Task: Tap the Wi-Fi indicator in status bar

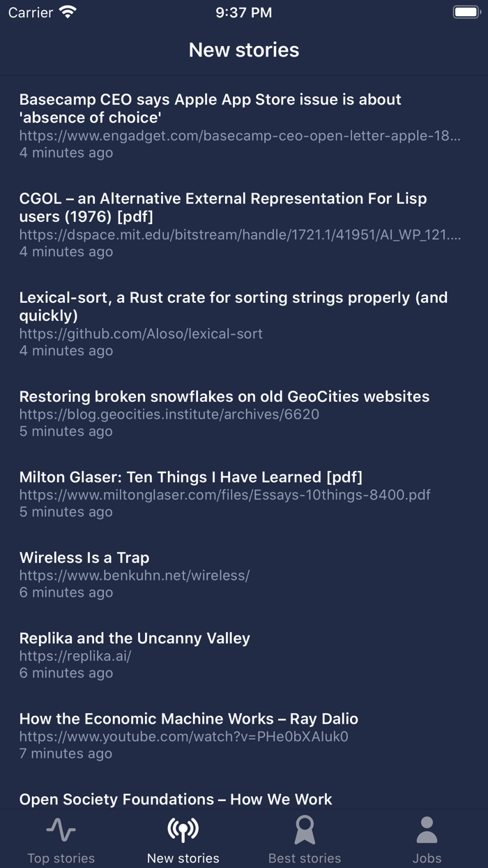Action: pyautogui.click(x=67, y=11)
